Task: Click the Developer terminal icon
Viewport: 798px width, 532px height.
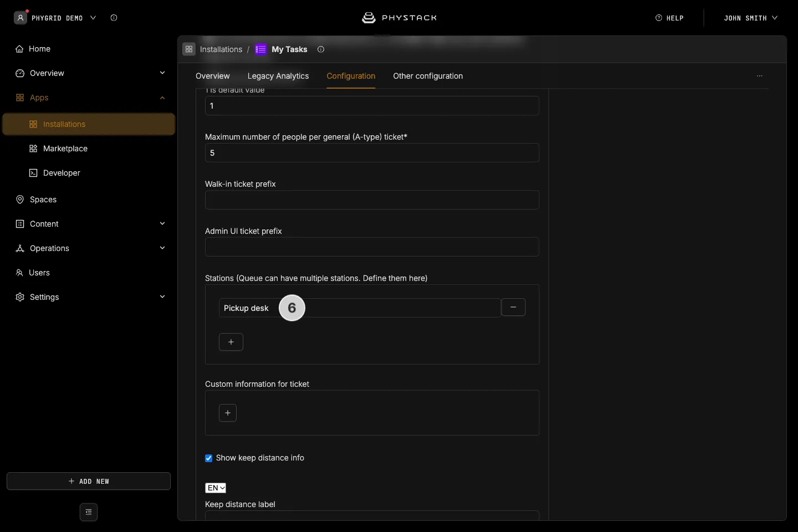Action: click(x=33, y=173)
